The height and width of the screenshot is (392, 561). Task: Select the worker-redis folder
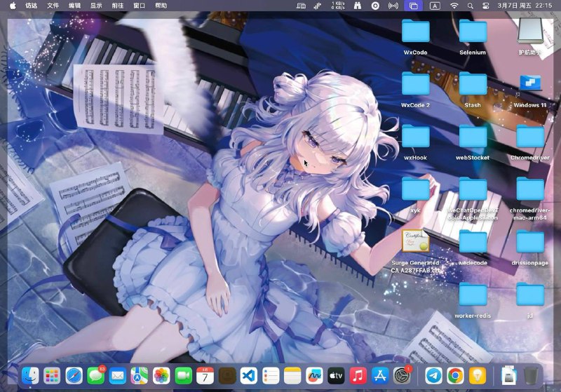(x=473, y=294)
